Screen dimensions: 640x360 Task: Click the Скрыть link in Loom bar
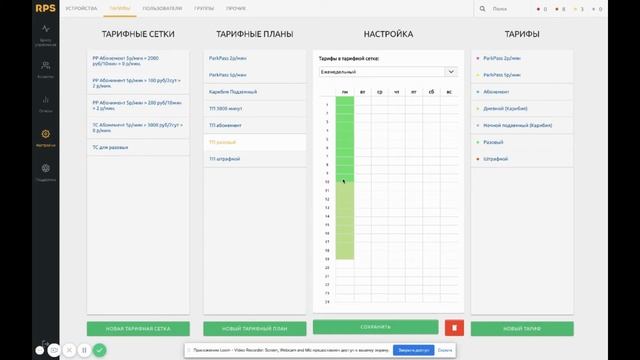pyautogui.click(x=445, y=350)
